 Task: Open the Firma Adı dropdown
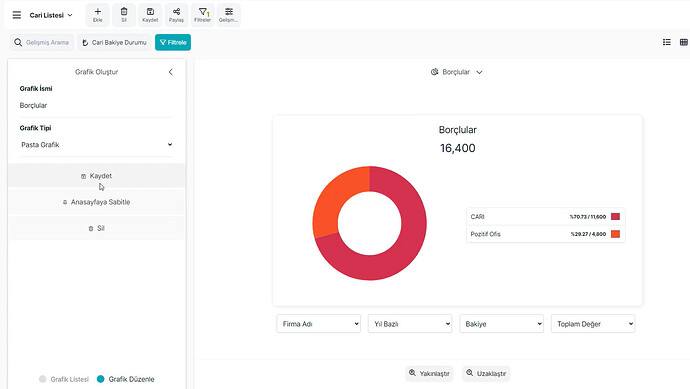(x=319, y=324)
